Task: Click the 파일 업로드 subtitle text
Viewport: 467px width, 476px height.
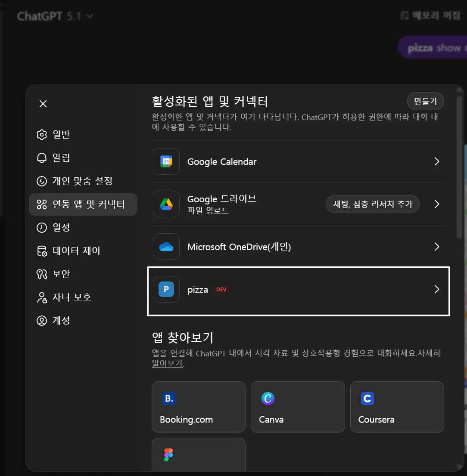Action: tap(208, 210)
